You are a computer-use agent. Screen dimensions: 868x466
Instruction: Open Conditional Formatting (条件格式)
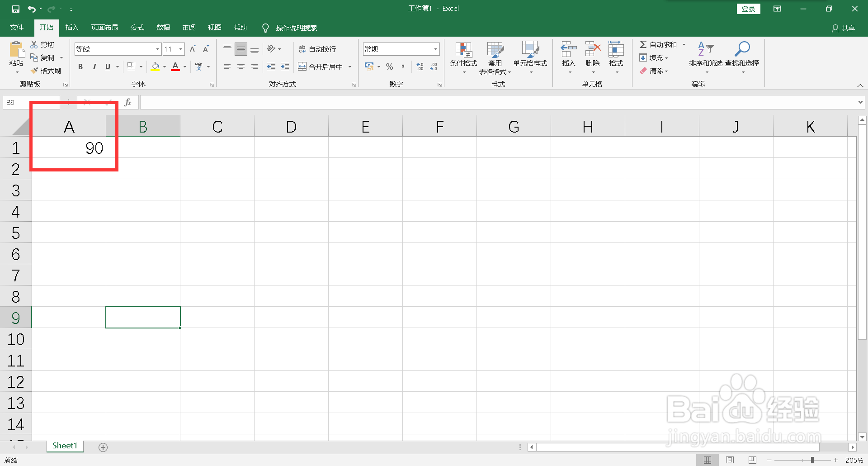pos(463,57)
